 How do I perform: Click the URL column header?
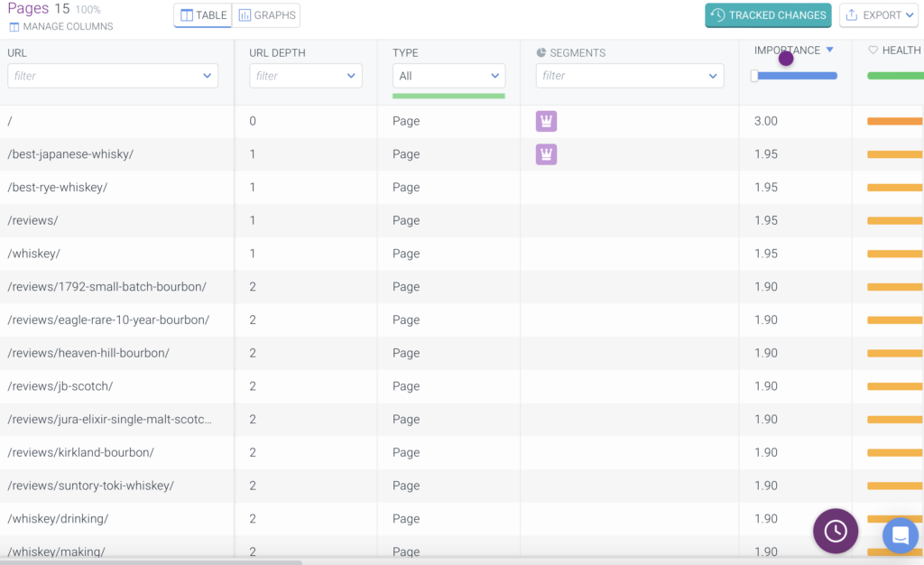pyautogui.click(x=17, y=52)
